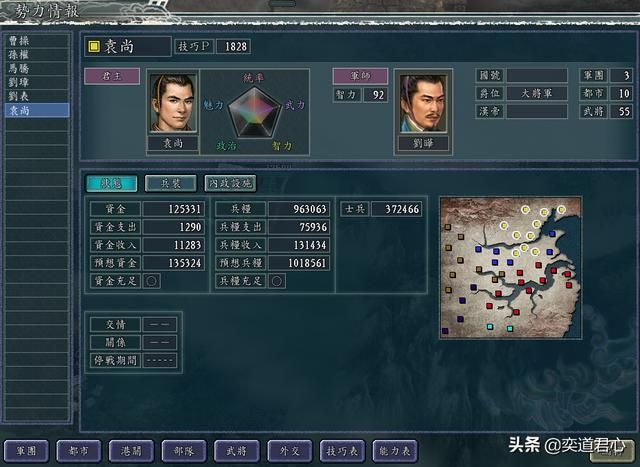The image size is (640, 467).
Task: Click the 君主 label
Action: tap(112, 76)
